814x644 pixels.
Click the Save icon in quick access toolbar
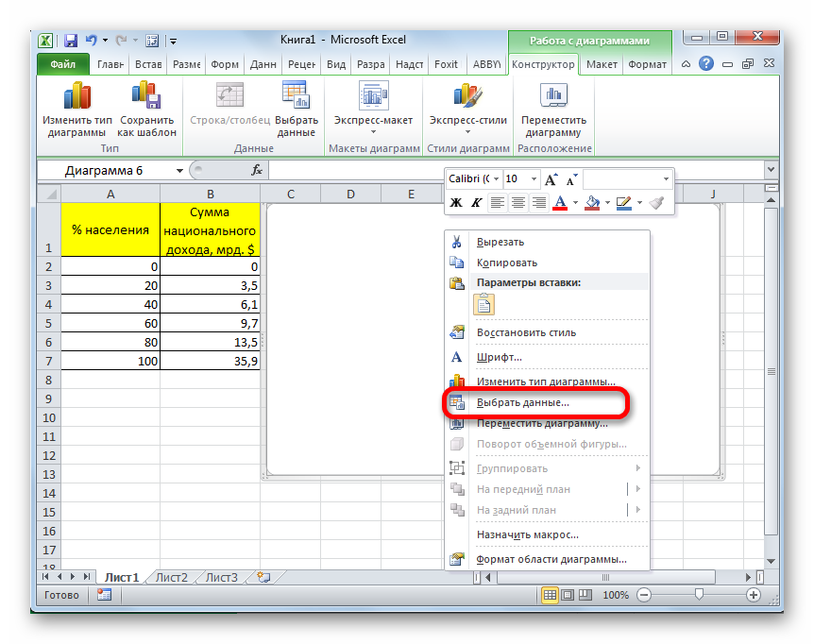point(71,41)
